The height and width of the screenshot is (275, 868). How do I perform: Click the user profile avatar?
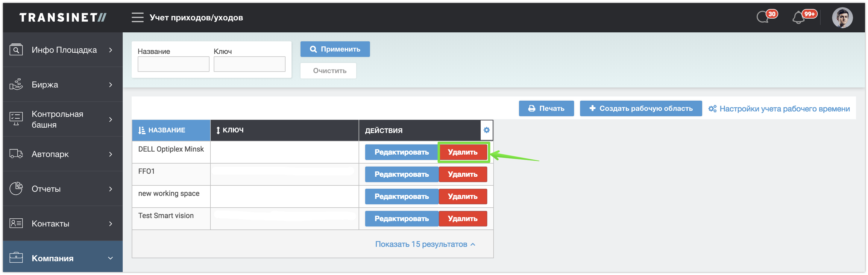[842, 18]
